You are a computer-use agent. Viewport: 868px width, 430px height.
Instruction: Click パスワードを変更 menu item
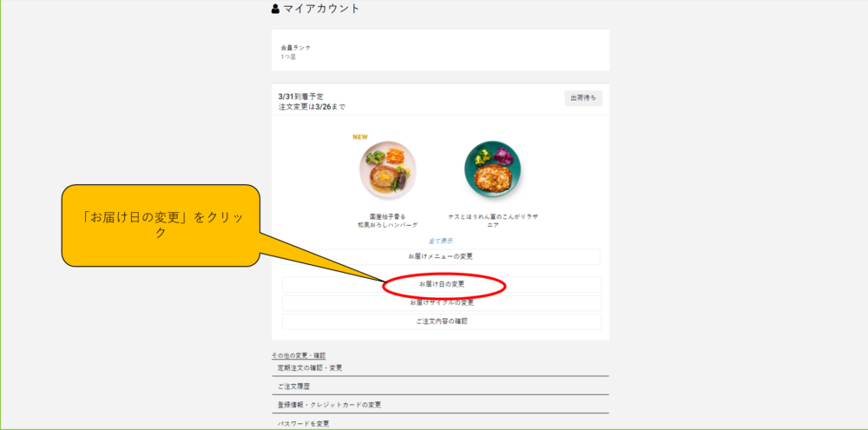(303, 423)
